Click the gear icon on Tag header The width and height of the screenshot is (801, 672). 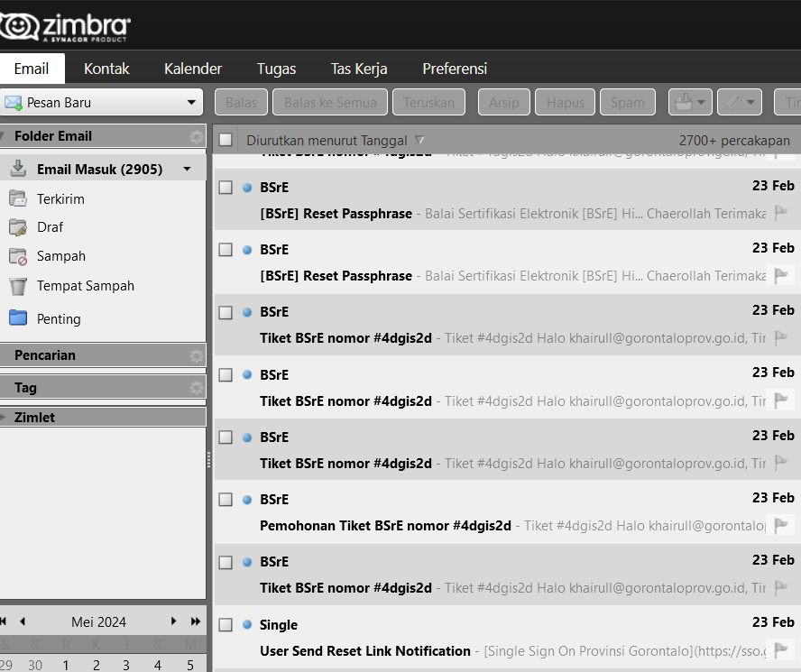196,388
